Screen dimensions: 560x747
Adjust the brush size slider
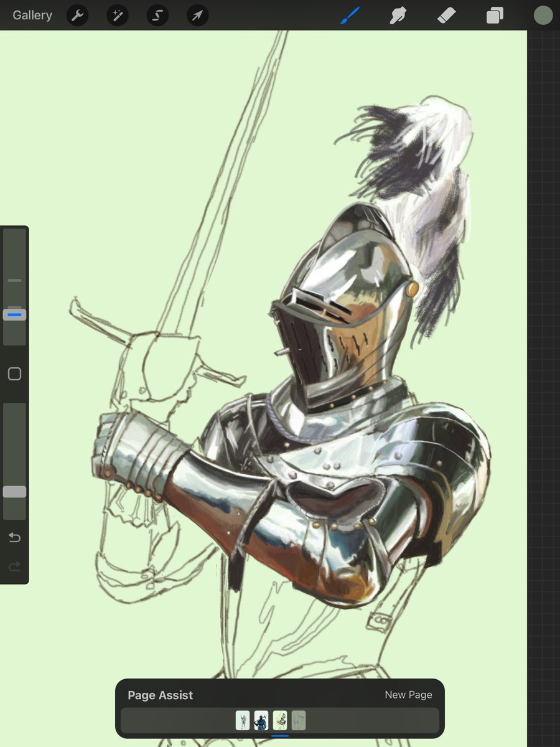14,314
